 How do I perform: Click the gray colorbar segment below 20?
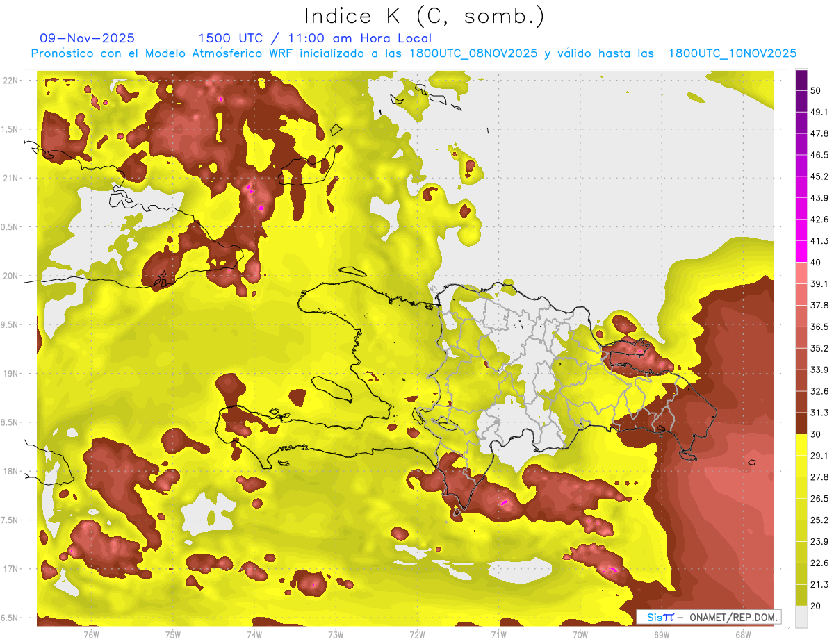click(x=801, y=617)
